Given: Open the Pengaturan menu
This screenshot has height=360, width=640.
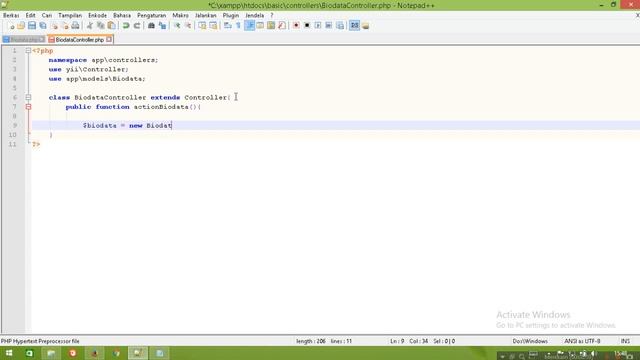Looking at the screenshot, I should (x=151, y=16).
